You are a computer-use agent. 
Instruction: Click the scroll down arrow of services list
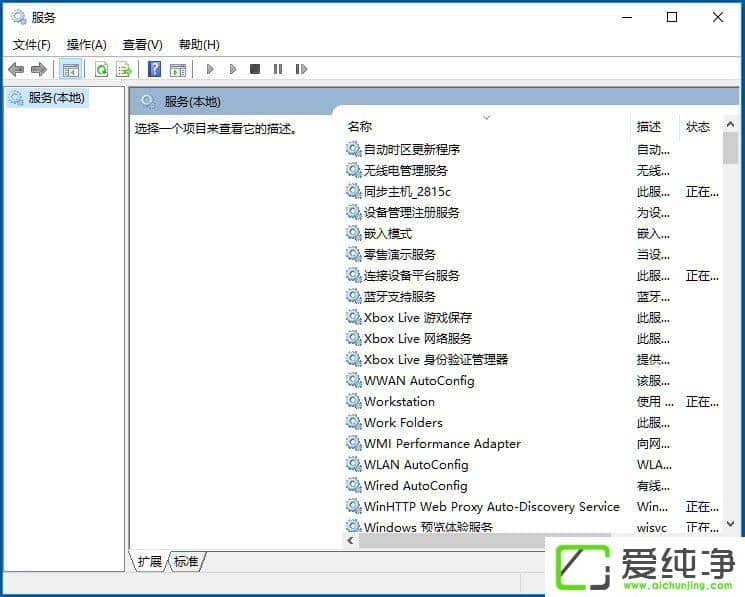(x=730, y=524)
